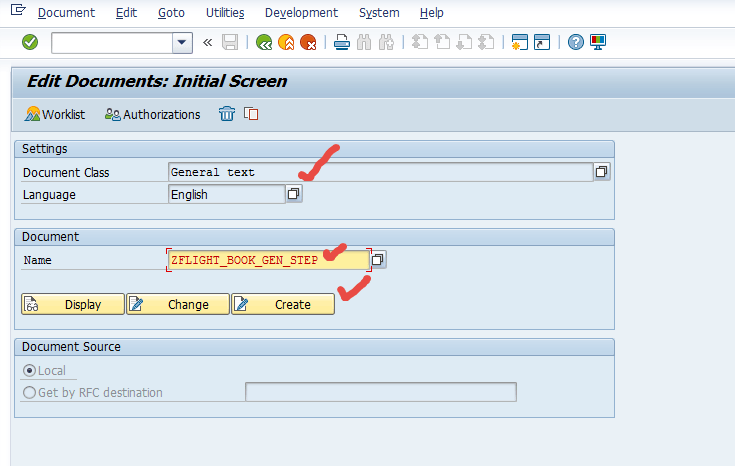735x466 pixels.
Task: Click the RFC destination input field
Action: pyautogui.click(x=381, y=392)
